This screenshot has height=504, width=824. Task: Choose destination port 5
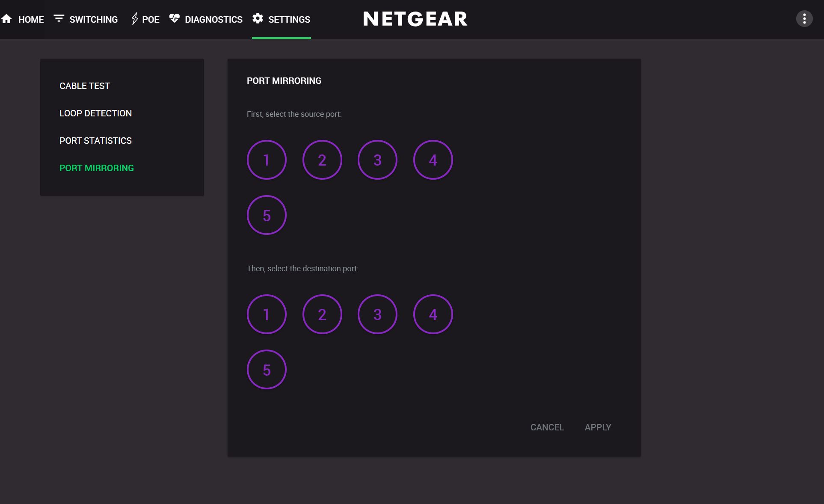267,370
